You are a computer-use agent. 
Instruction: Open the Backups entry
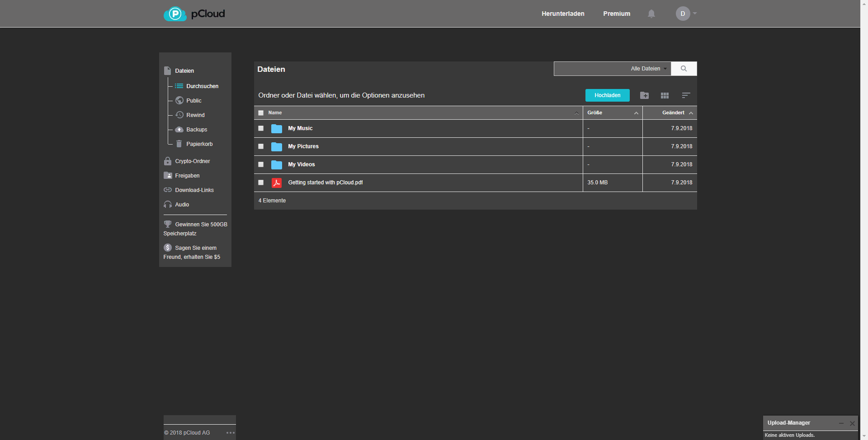197,129
